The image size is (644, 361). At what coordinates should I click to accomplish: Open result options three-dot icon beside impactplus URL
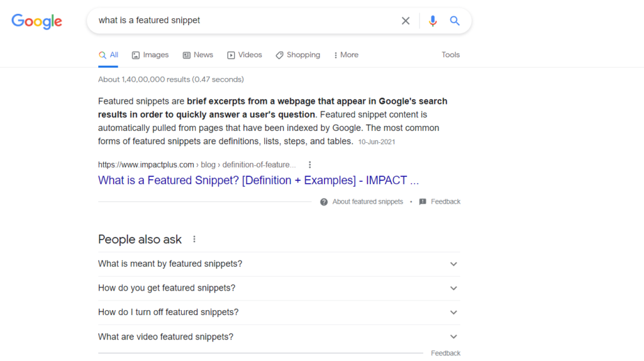coord(309,165)
